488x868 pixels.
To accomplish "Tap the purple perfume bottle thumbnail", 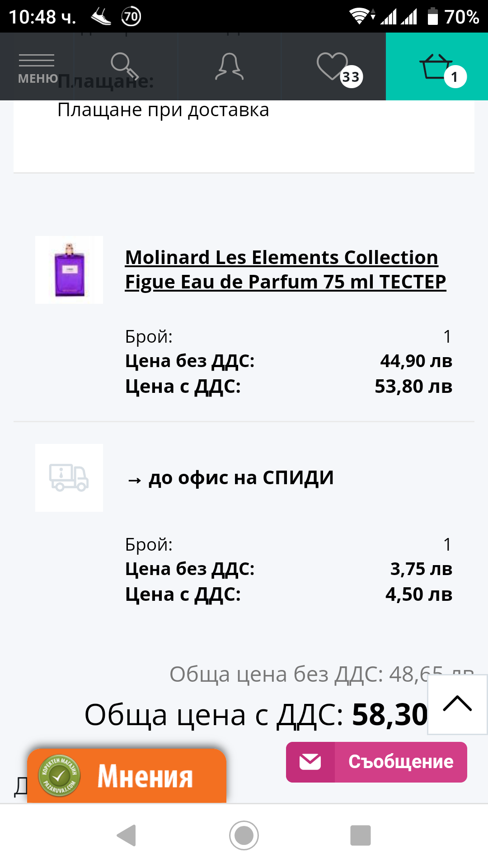I will [x=69, y=269].
